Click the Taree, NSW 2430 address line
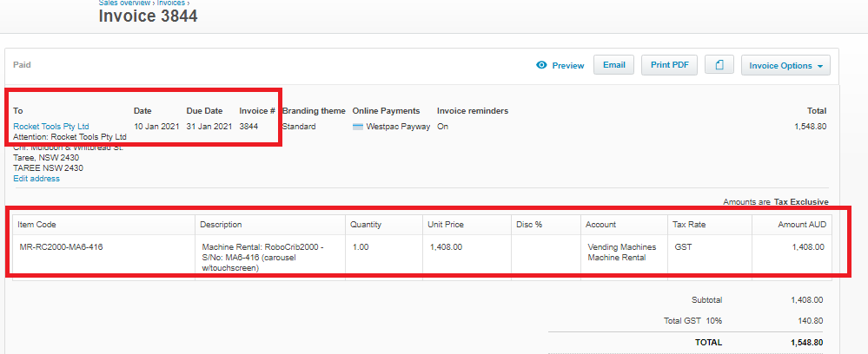 pos(46,158)
